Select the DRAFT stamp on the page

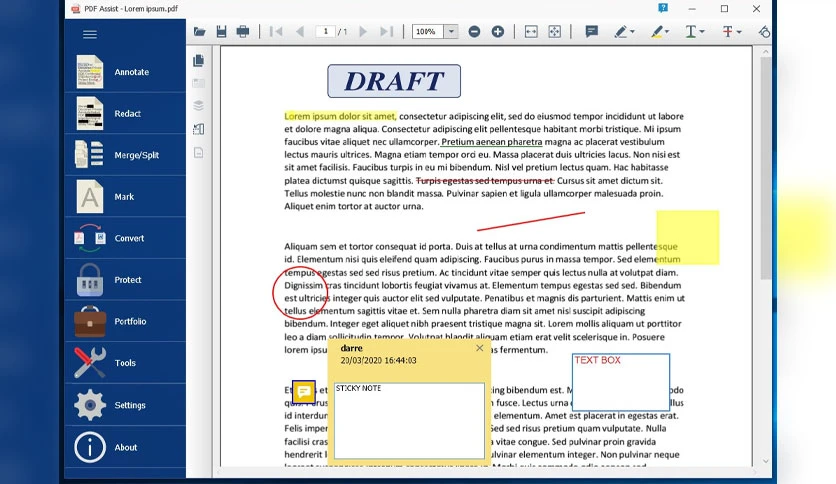click(394, 81)
